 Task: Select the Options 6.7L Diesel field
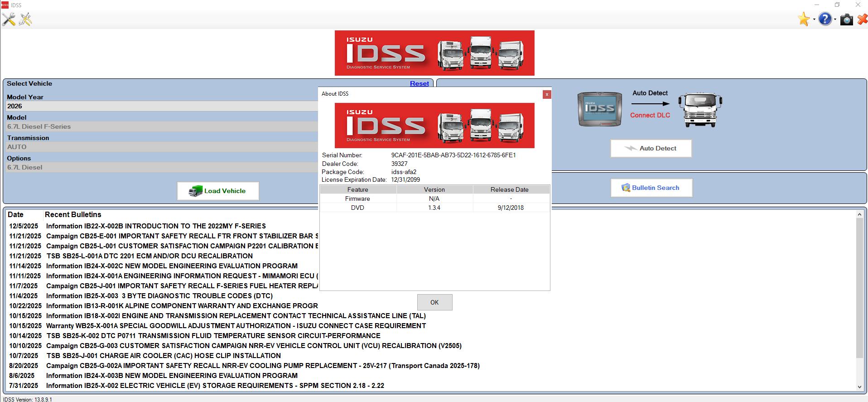(162, 167)
